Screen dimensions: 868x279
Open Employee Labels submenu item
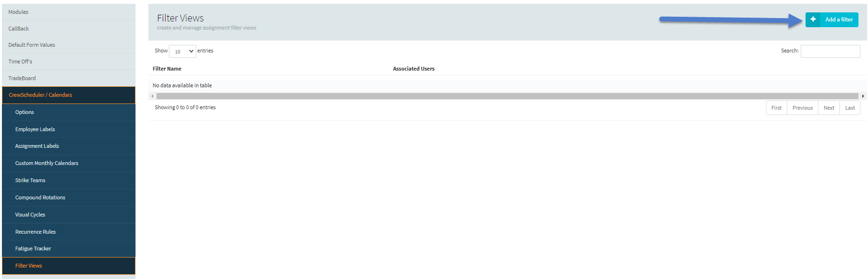[x=69, y=129]
